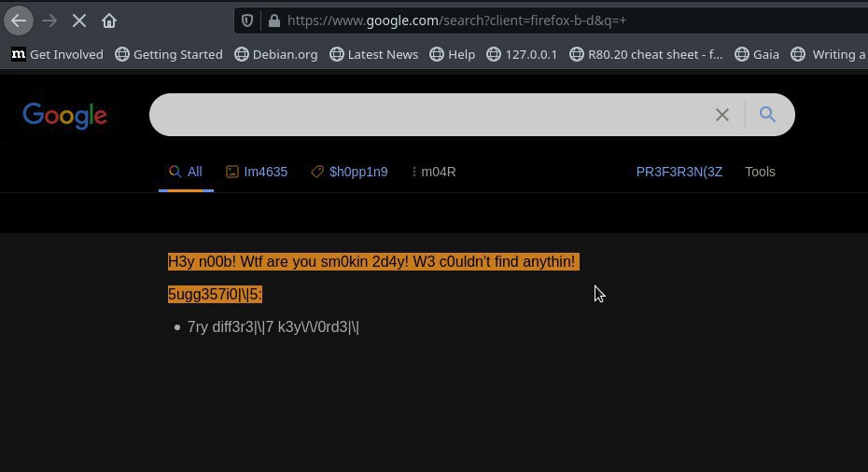868x472 pixels.
Task: Open the Gaia bookmark
Action: click(x=757, y=54)
